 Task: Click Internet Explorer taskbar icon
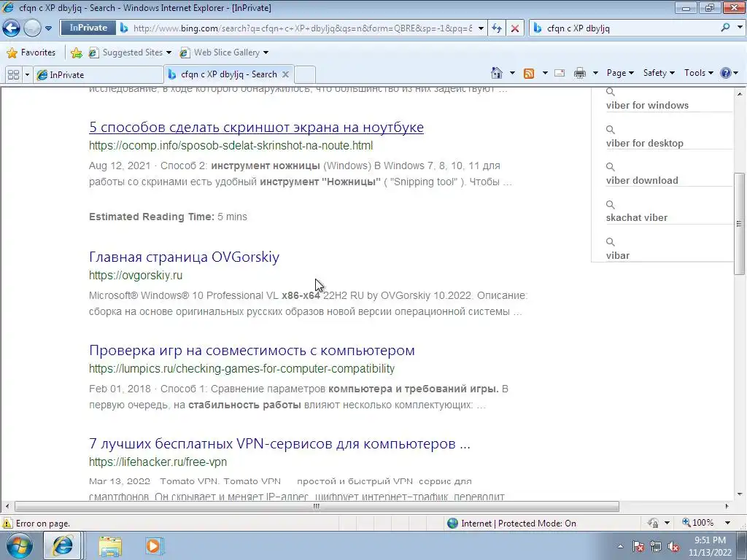(x=63, y=545)
